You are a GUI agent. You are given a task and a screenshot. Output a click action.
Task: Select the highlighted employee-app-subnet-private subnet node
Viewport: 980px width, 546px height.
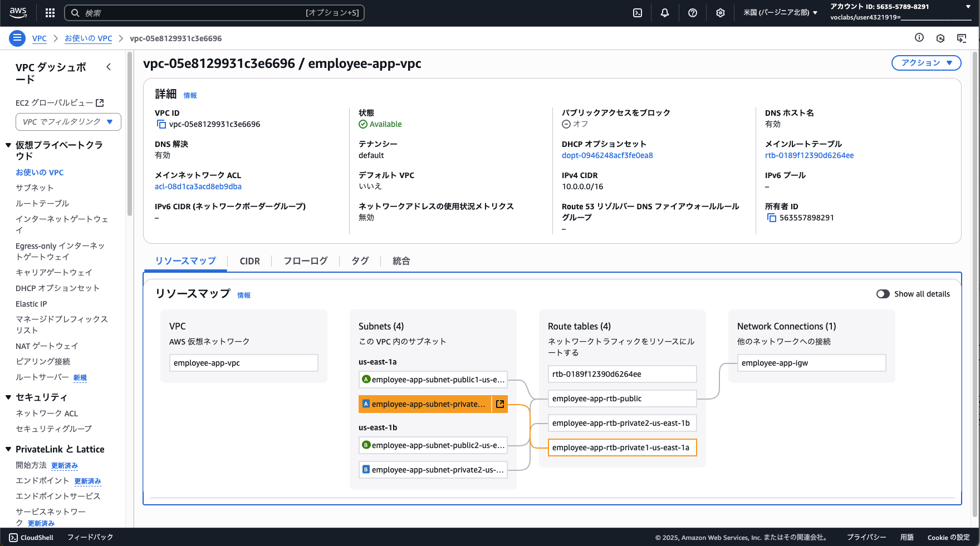[425, 404]
